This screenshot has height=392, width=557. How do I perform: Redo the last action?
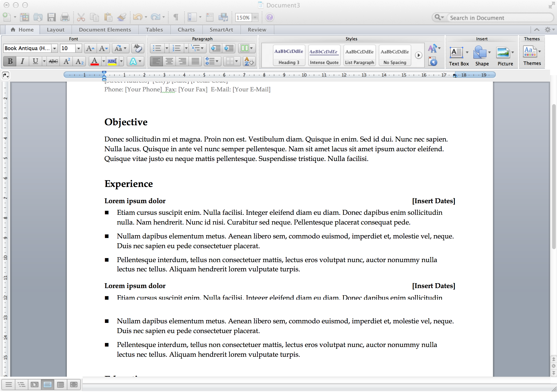point(155,17)
